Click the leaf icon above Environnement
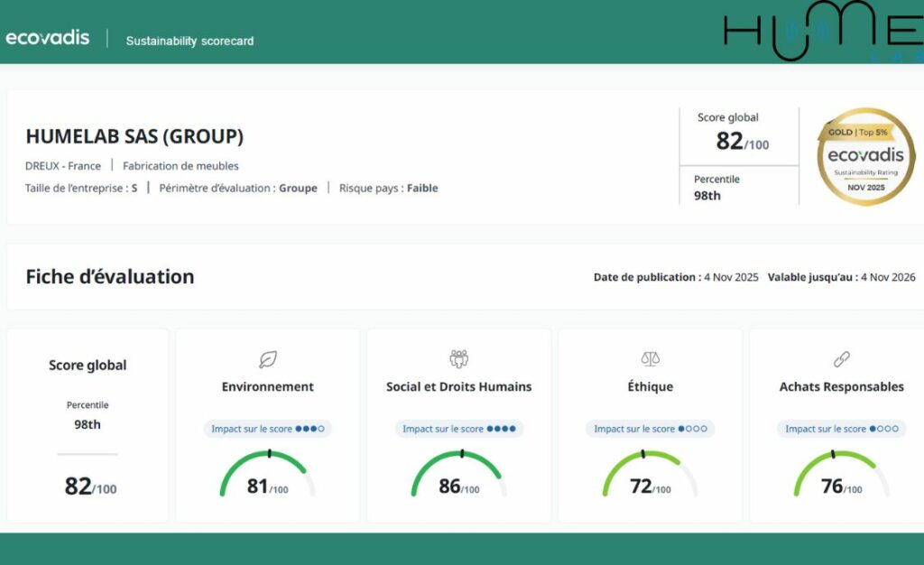 268,359
